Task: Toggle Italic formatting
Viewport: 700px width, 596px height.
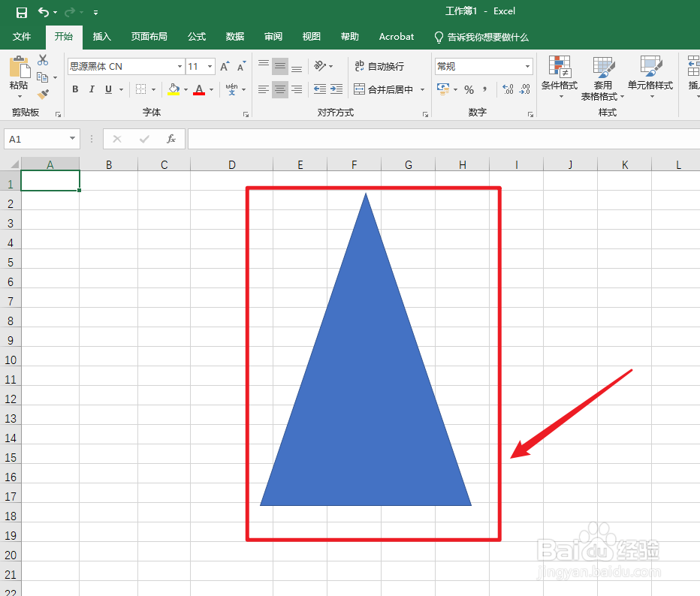Action: pos(92,89)
